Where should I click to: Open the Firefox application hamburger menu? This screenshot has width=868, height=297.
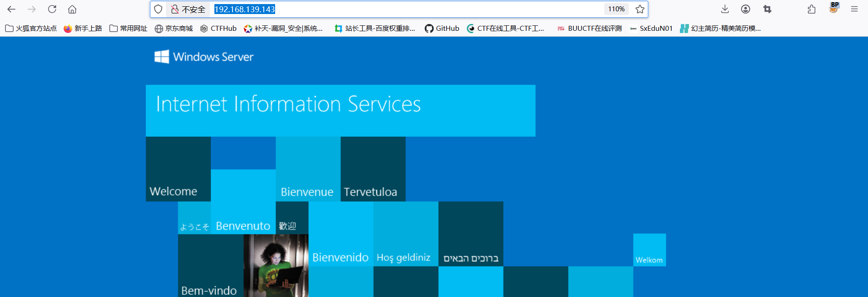[854, 9]
